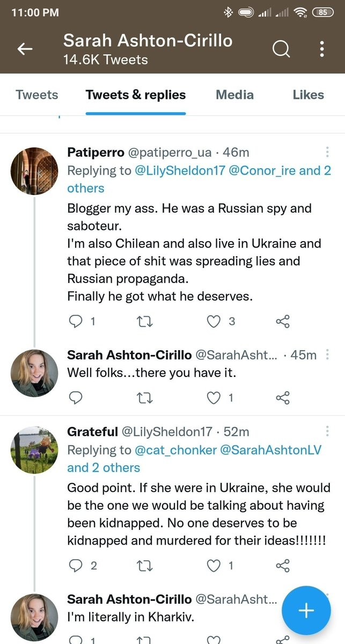Like the "Well folks" reply
Viewport: 345px width, 644px height.
coord(214,398)
